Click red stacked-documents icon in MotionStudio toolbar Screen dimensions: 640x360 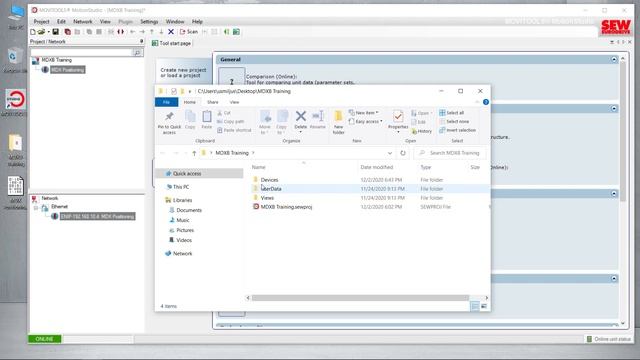pyautogui.click(x=68, y=32)
